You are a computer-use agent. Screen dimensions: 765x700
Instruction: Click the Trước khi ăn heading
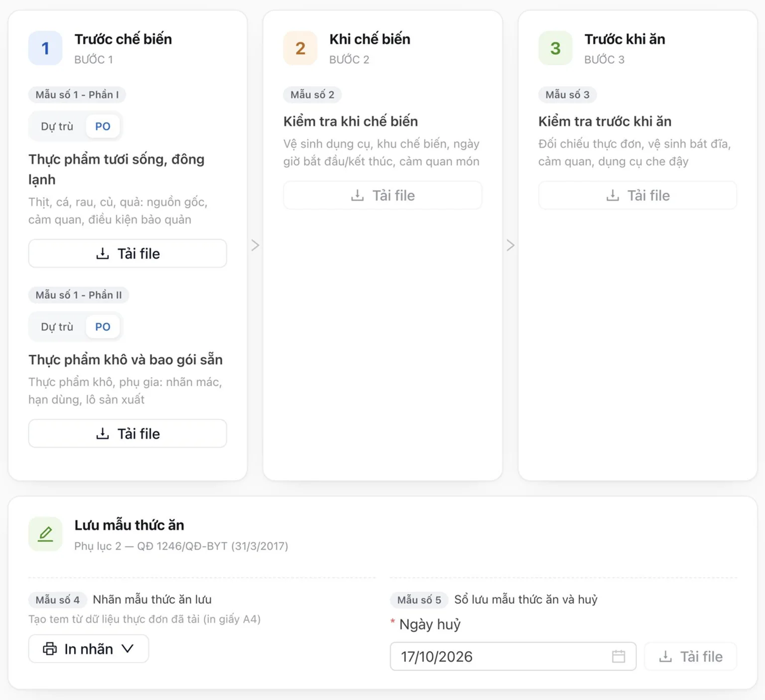click(x=625, y=39)
